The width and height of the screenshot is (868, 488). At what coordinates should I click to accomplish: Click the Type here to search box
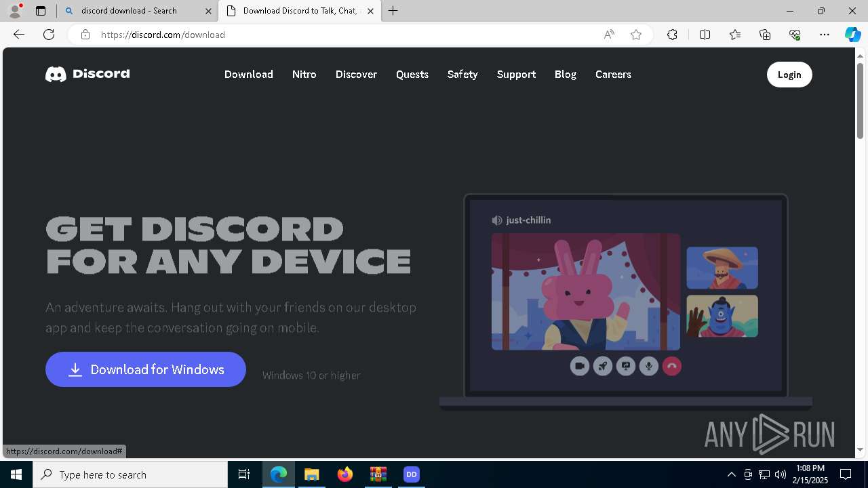pos(130,474)
